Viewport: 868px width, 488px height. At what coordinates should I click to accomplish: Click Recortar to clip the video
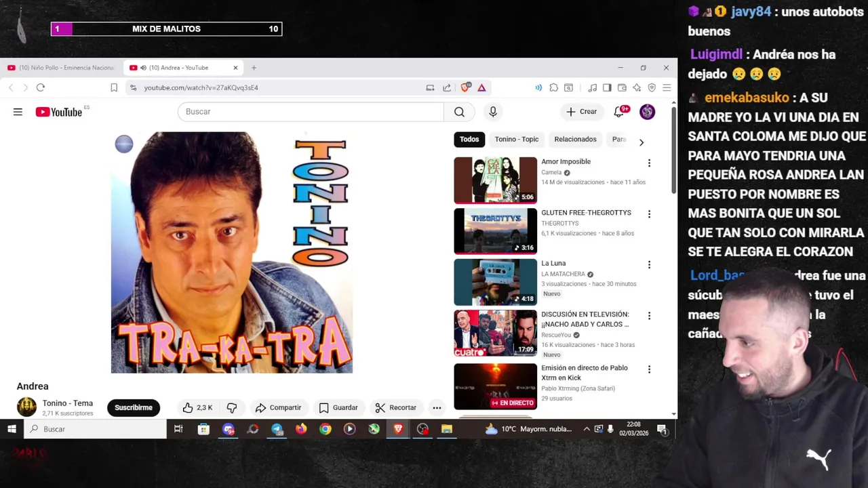(x=396, y=407)
